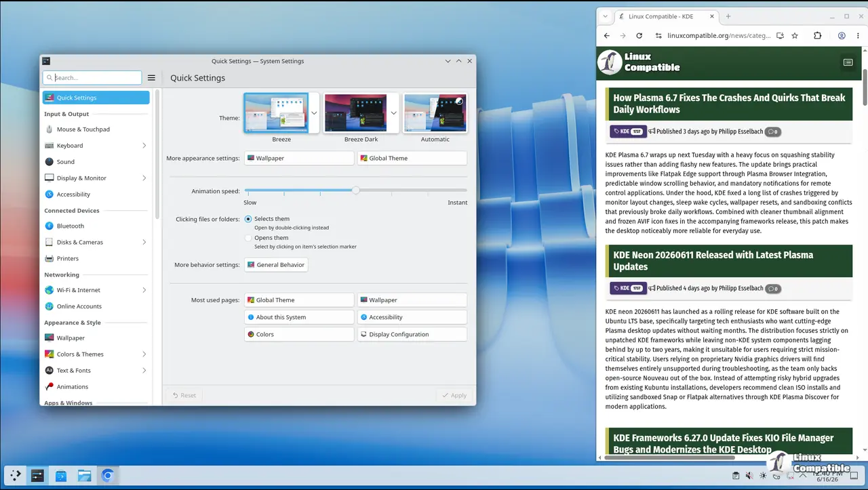The image size is (868, 490).
Task: Open About this System page
Action: pos(299,317)
